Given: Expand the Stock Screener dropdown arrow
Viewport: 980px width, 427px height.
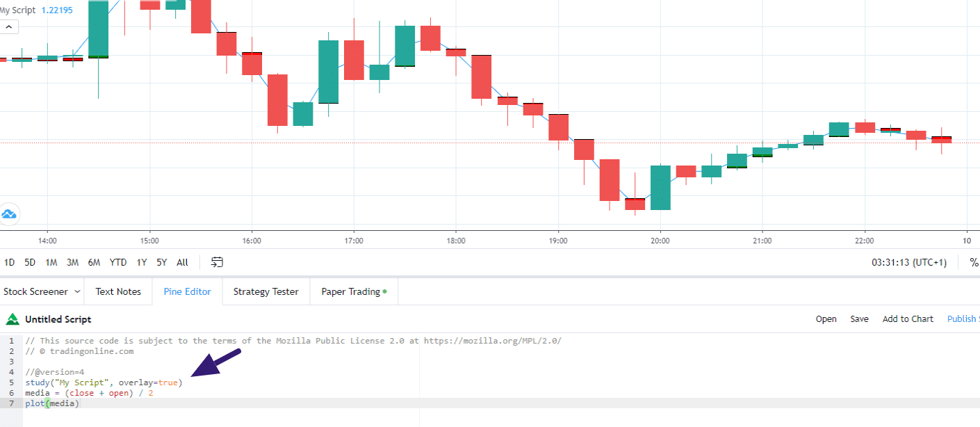Looking at the screenshot, I should (x=77, y=291).
